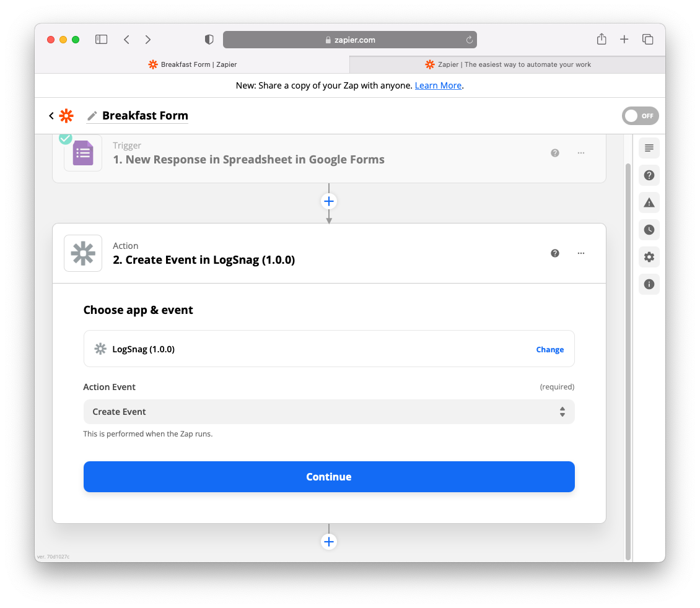Switch to Breakfast Form | Zapier tab

pyautogui.click(x=192, y=64)
